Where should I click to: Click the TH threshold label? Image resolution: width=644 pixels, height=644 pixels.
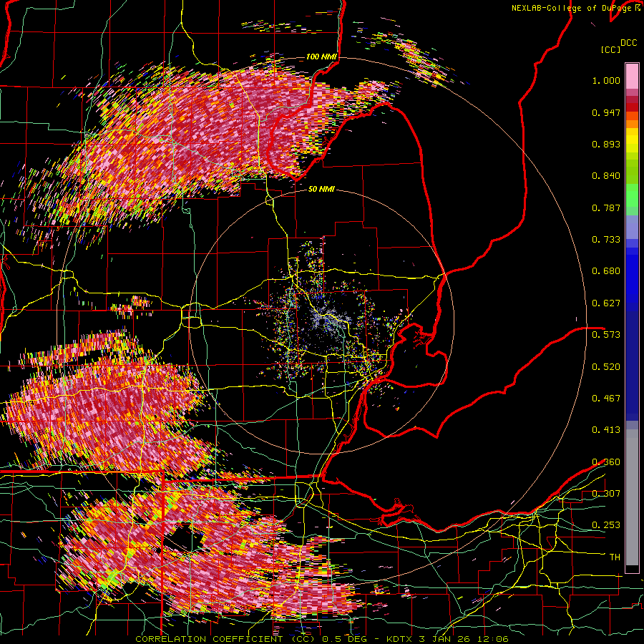615,557
